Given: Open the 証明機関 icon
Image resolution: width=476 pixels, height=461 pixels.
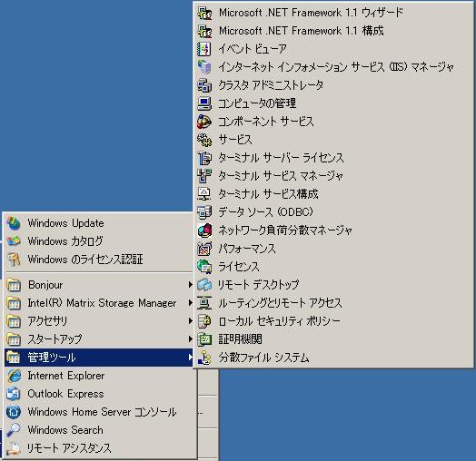Looking at the screenshot, I should point(204,339).
